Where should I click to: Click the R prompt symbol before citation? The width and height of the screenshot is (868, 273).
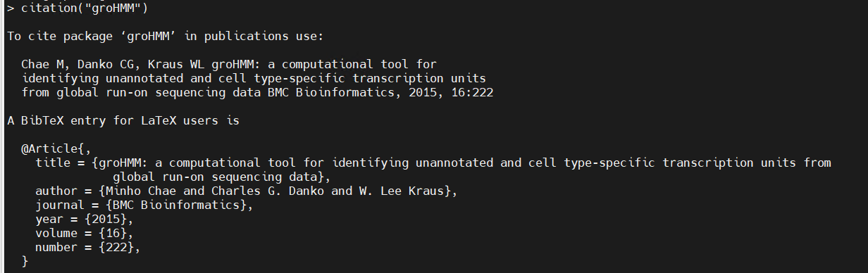point(11,8)
